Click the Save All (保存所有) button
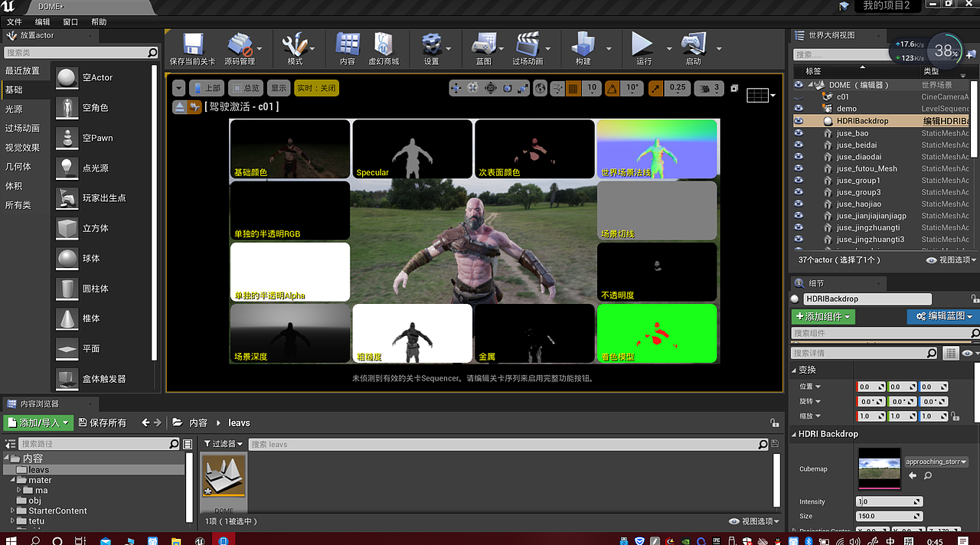This screenshot has height=545, width=980. pyautogui.click(x=101, y=423)
